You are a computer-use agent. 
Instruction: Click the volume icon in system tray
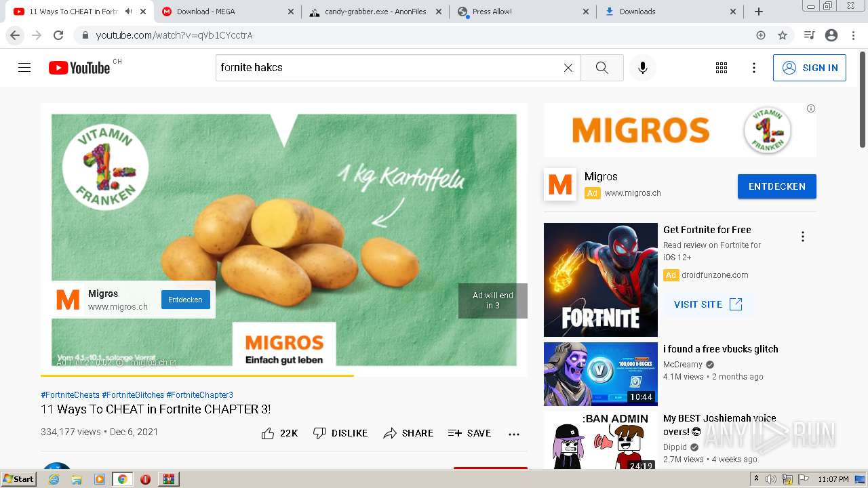click(771, 479)
